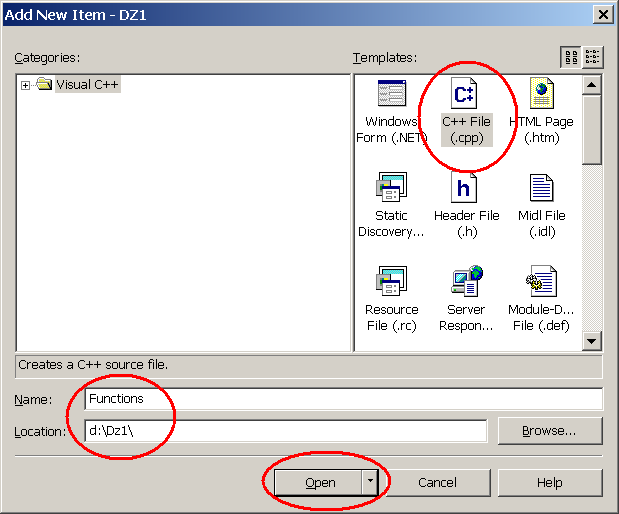Click the Browse... button

click(550, 430)
